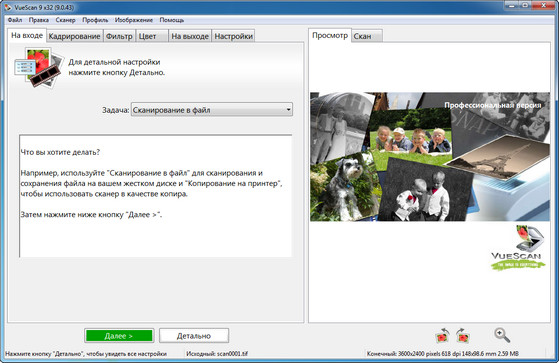559x363 pixels.
Task: Open the Изображение menu
Action: pyautogui.click(x=134, y=20)
